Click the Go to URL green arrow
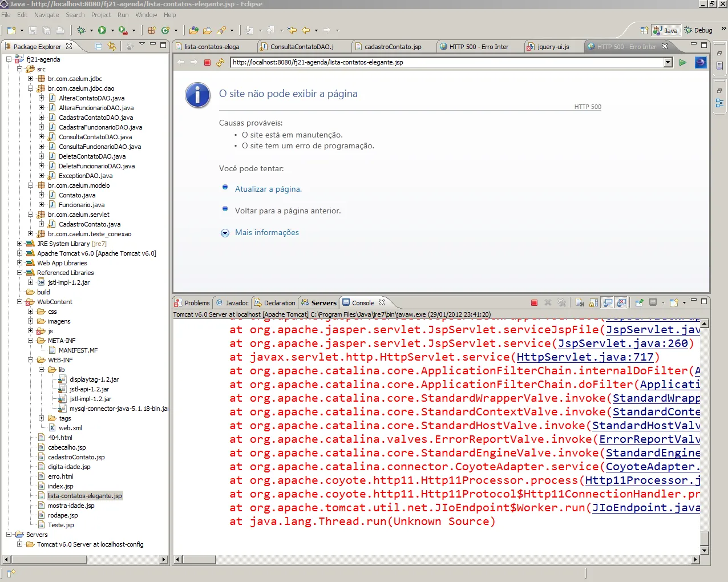This screenshot has width=728, height=582. click(x=682, y=62)
